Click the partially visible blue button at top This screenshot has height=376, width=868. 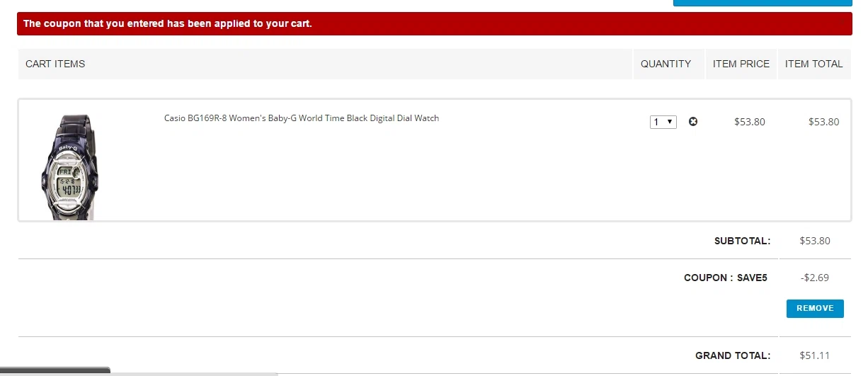pos(762,3)
